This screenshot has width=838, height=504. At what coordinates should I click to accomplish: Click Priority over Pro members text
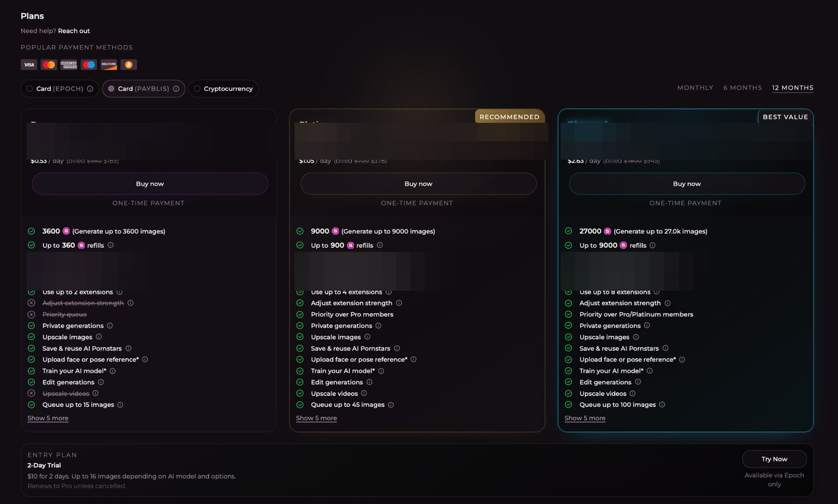click(x=352, y=314)
